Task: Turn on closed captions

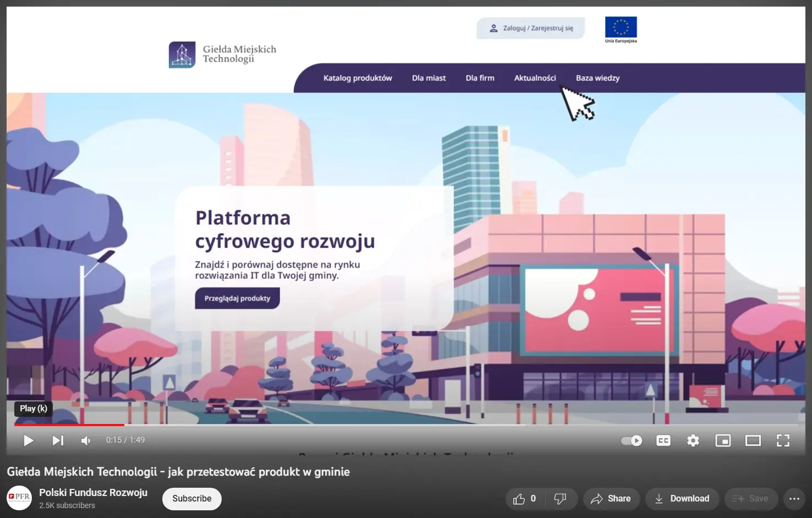Action: click(x=663, y=440)
